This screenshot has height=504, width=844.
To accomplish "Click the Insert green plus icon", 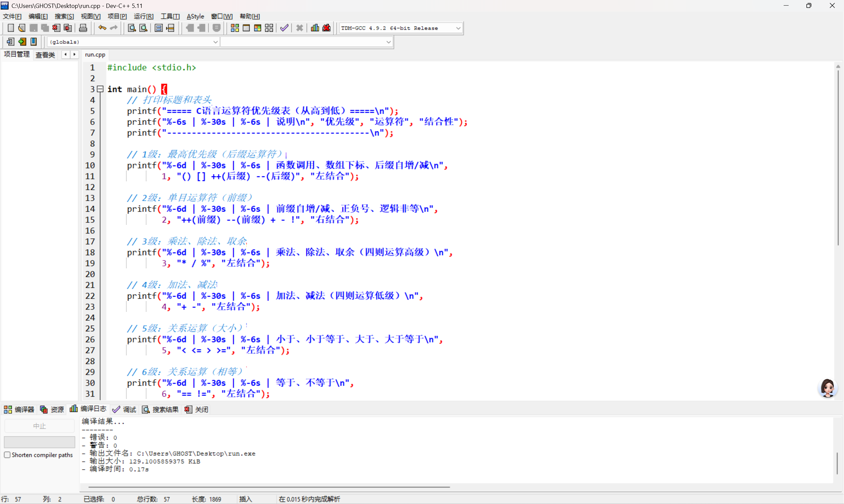I will 22,42.
